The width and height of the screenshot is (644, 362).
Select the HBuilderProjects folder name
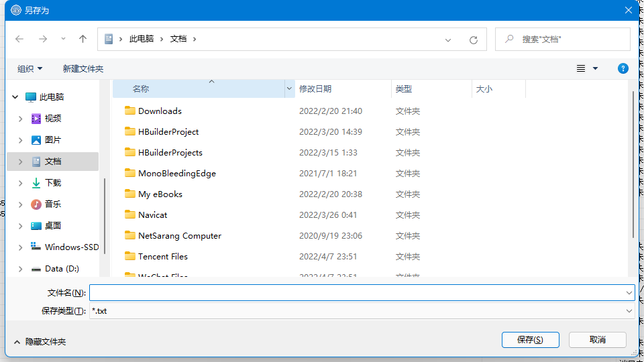170,153
